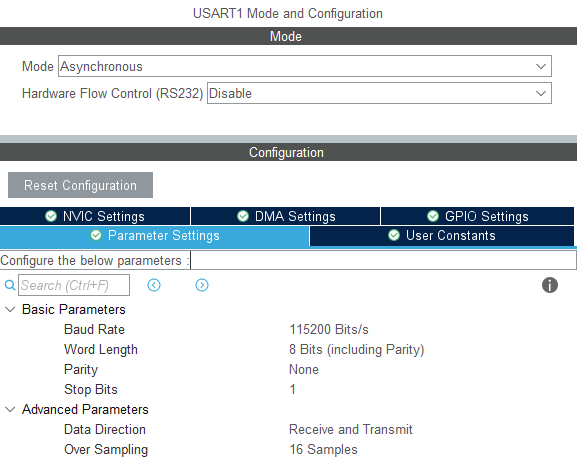
Task: Click User Constants green check icon
Action: 394,235
